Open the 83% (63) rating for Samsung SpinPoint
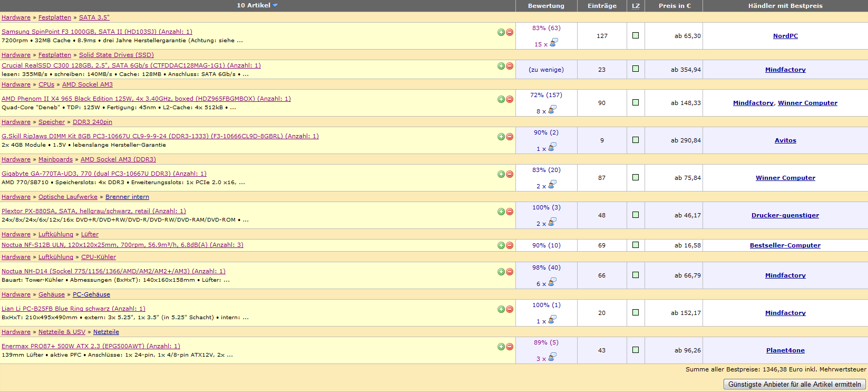Image resolution: width=868 pixels, height=392 pixels. (x=547, y=28)
